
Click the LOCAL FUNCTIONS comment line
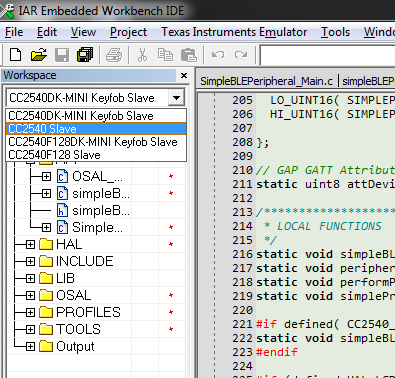322,226
